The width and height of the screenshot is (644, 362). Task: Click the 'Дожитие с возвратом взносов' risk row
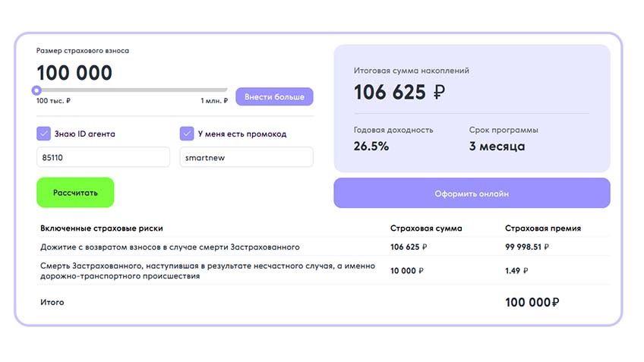click(x=323, y=247)
